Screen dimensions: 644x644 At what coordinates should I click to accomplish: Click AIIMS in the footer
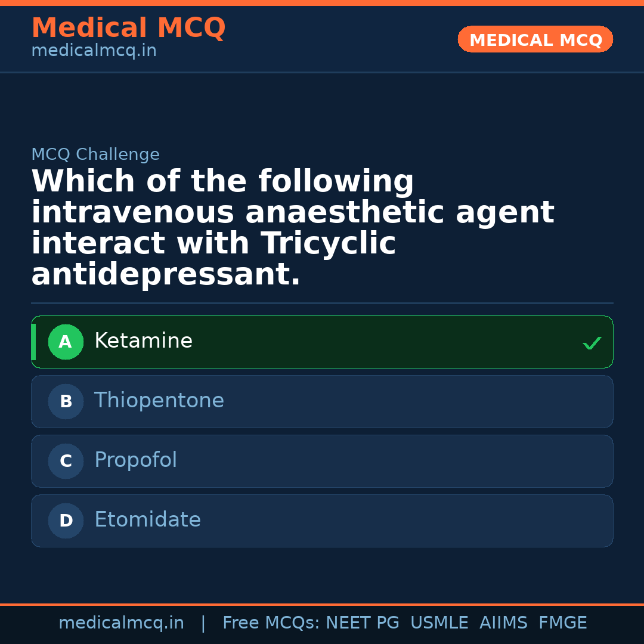pos(503,623)
